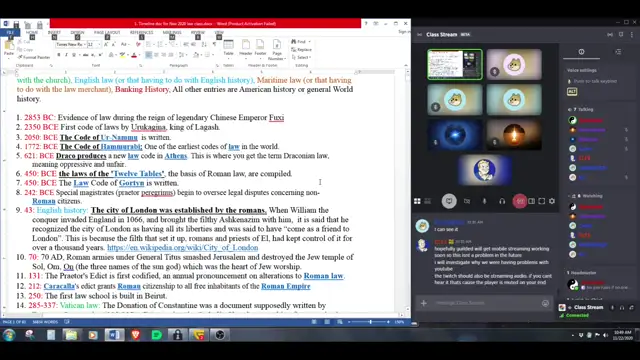Click the Roman Empire hyperlink in item 12

pyautogui.click(x=286, y=286)
